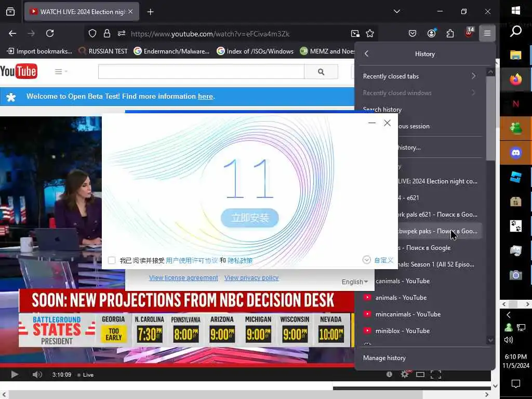Image resolution: width=532 pixels, height=399 pixels.
Task: Open View privacy policy link
Action: [251, 278]
